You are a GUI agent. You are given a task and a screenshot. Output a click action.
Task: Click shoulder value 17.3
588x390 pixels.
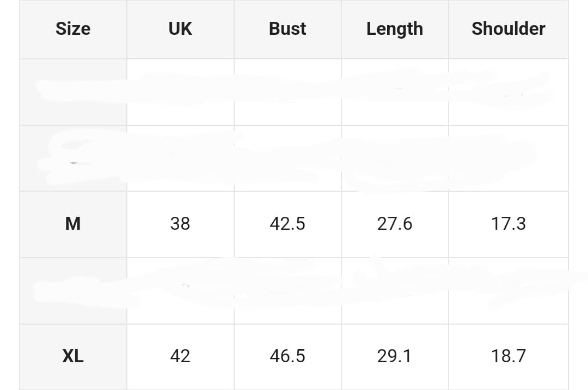point(509,224)
